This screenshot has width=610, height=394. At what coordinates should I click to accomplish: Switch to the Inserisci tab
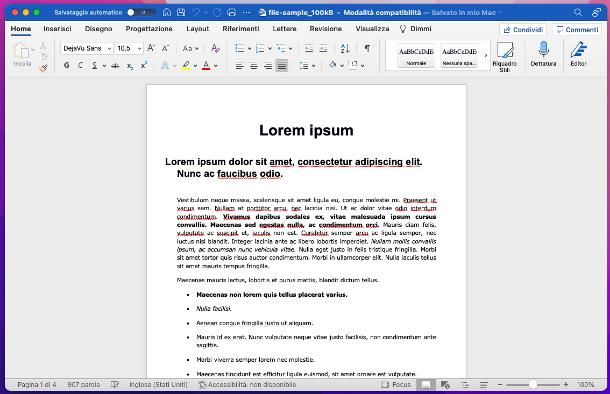click(57, 29)
